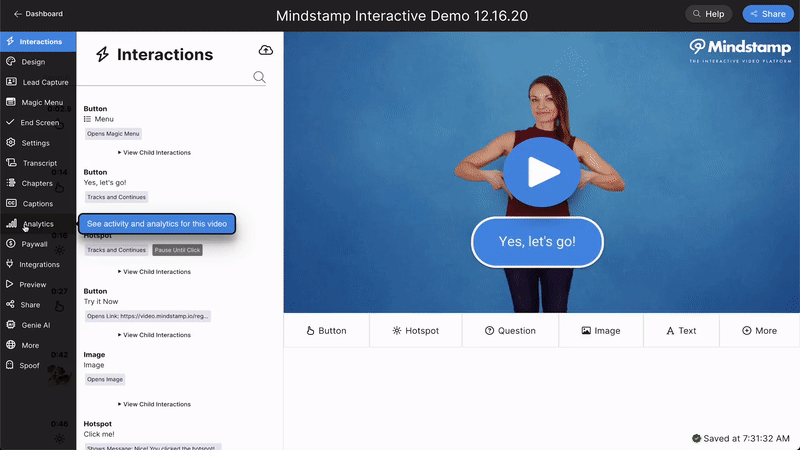The width and height of the screenshot is (800, 450).
Task: Select Analytics in the sidebar menu
Action: pos(38,224)
